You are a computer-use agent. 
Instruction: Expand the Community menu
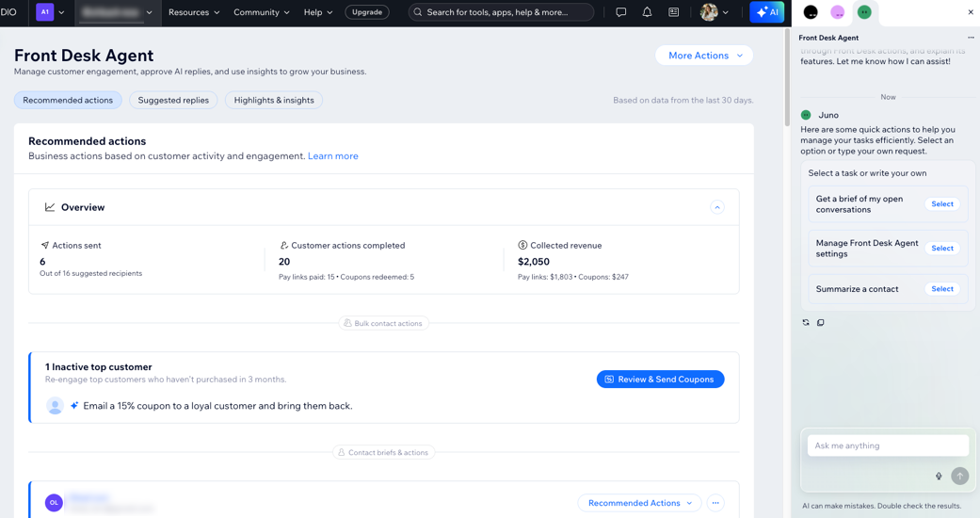[x=262, y=12]
